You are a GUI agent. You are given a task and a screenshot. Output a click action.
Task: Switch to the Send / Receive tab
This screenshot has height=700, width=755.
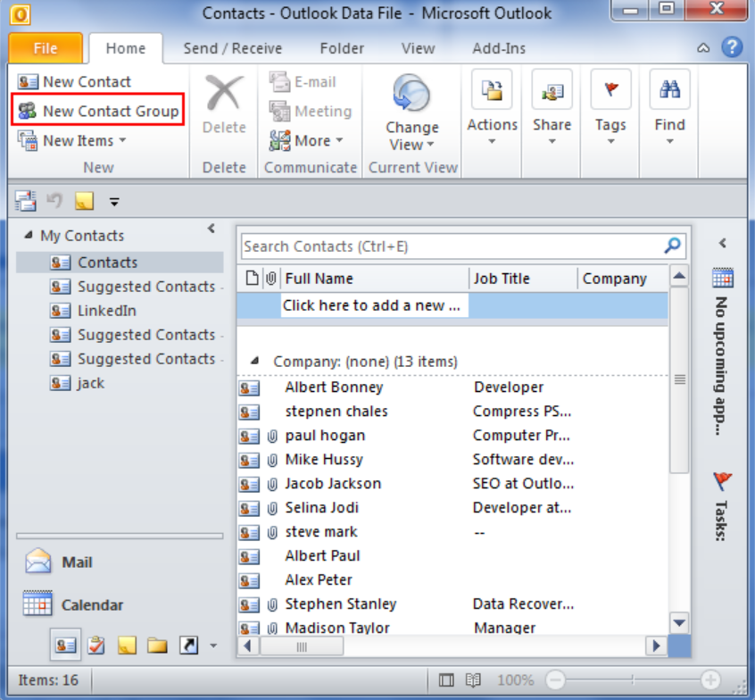233,48
